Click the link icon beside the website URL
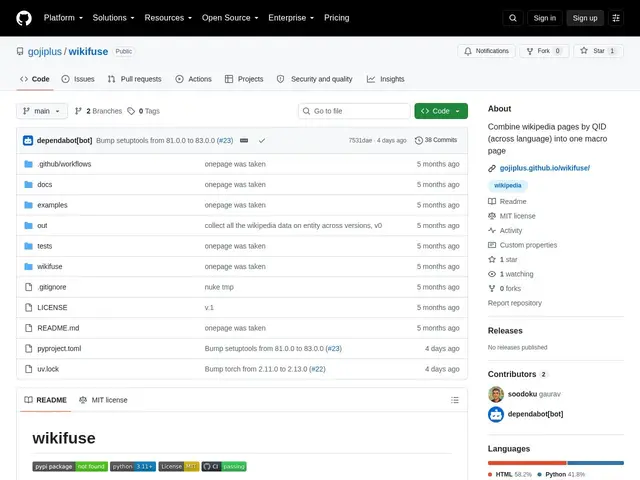Image resolution: width=640 pixels, height=480 pixels. [x=492, y=168]
